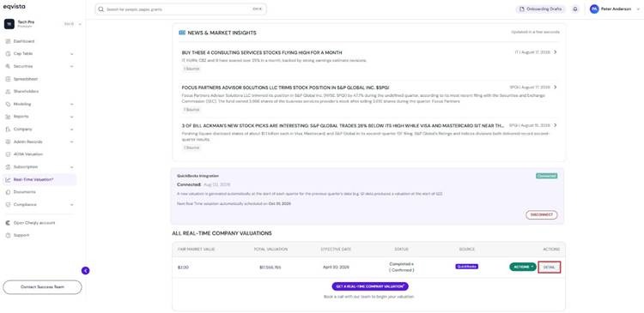Viewport: 644px width, 313px height.
Task: Open the Bill Ackman article arrow
Action: (x=556, y=125)
